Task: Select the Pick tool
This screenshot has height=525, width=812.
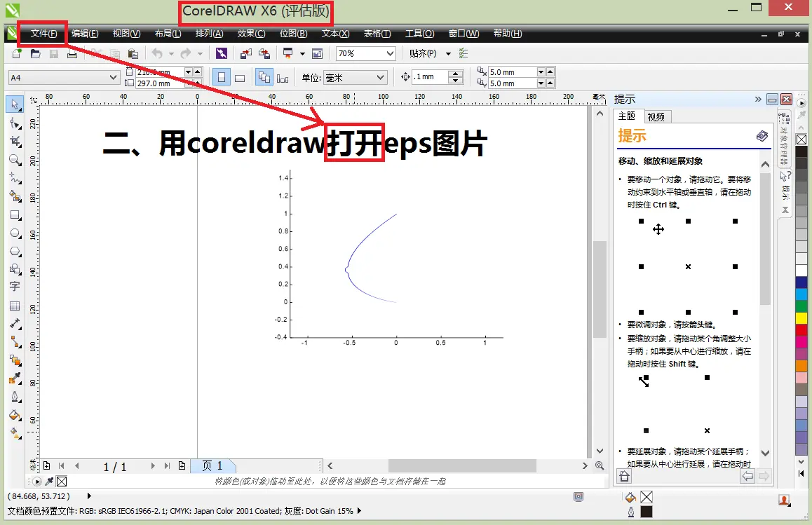Action: [15, 104]
